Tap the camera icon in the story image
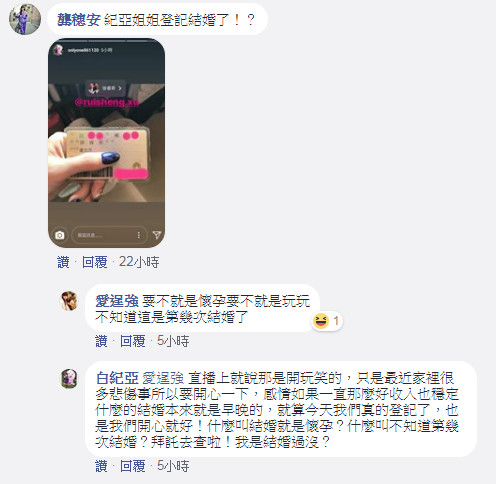The image size is (496, 484). tap(60, 235)
